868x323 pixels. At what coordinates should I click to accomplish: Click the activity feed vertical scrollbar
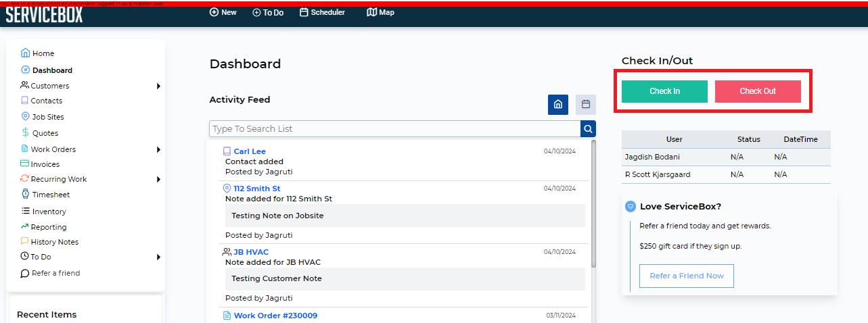point(593,203)
